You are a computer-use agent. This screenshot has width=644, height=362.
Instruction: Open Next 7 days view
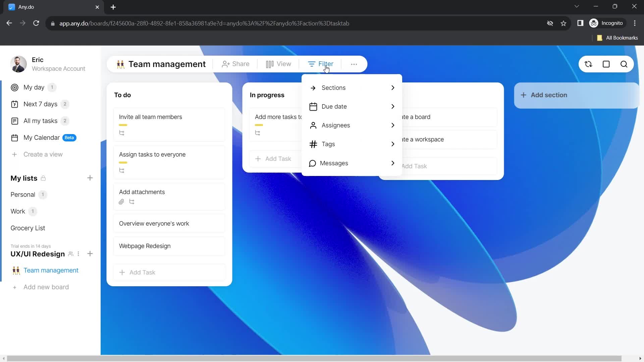(40, 104)
